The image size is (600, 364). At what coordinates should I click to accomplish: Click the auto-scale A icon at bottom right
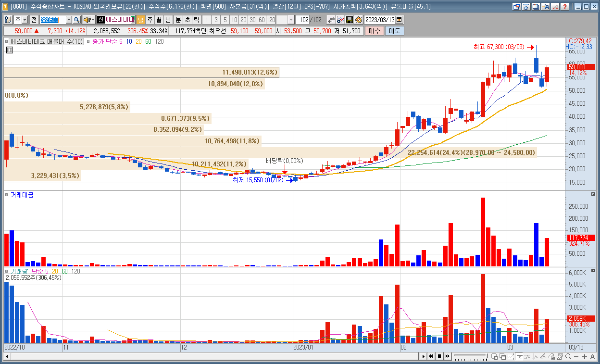point(592,356)
